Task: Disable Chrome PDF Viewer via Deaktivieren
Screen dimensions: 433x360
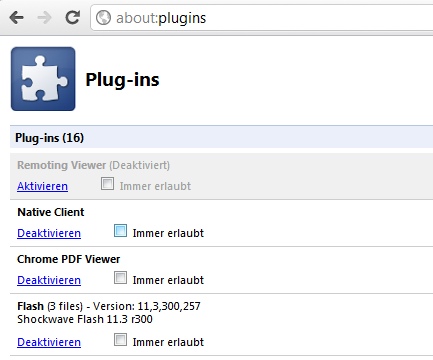Action: pos(49,280)
